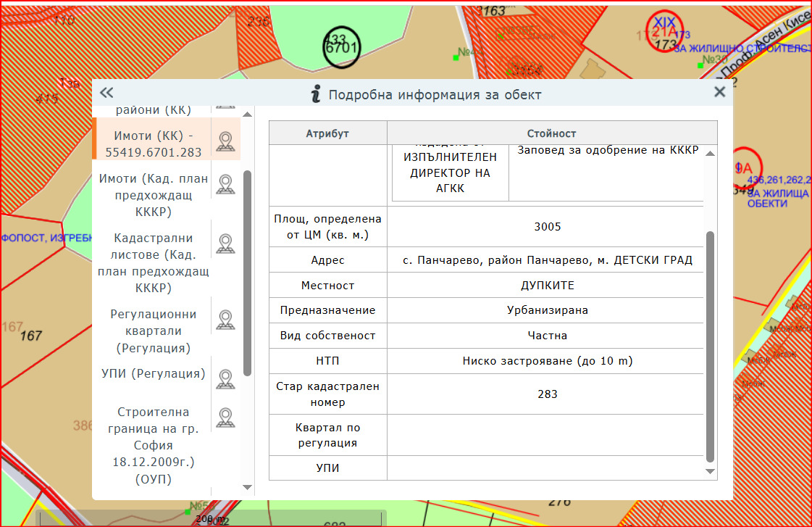Select УПИ (Регулация) in layer list
The height and width of the screenshot is (527, 812).
pyautogui.click(x=154, y=374)
